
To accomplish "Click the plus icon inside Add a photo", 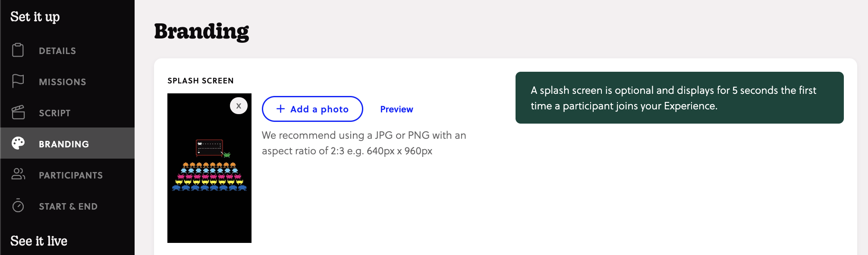I will 281,109.
